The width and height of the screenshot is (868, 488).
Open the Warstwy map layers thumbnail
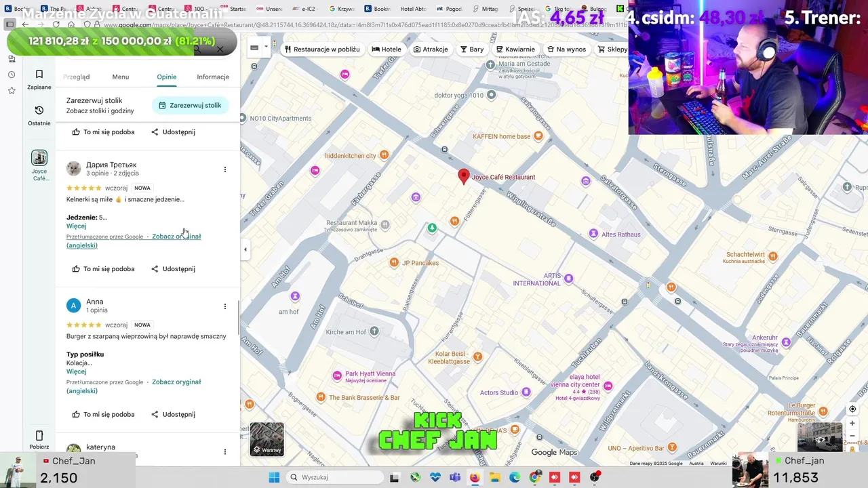point(267,439)
